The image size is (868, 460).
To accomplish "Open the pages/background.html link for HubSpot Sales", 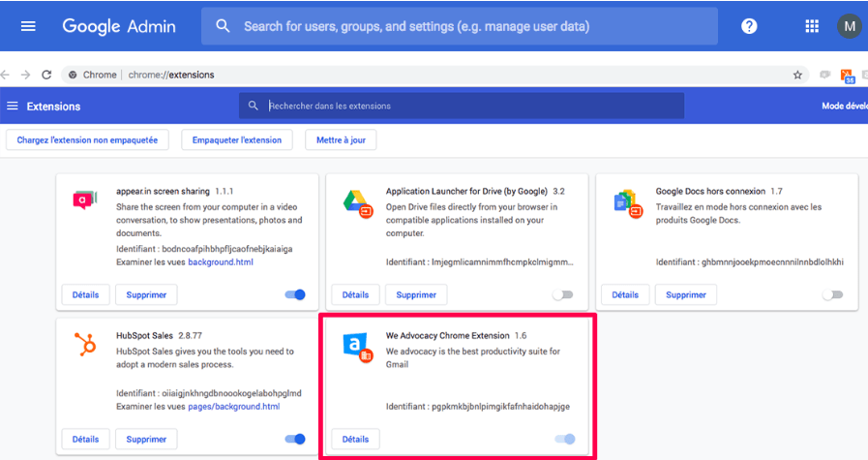I will (x=233, y=406).
